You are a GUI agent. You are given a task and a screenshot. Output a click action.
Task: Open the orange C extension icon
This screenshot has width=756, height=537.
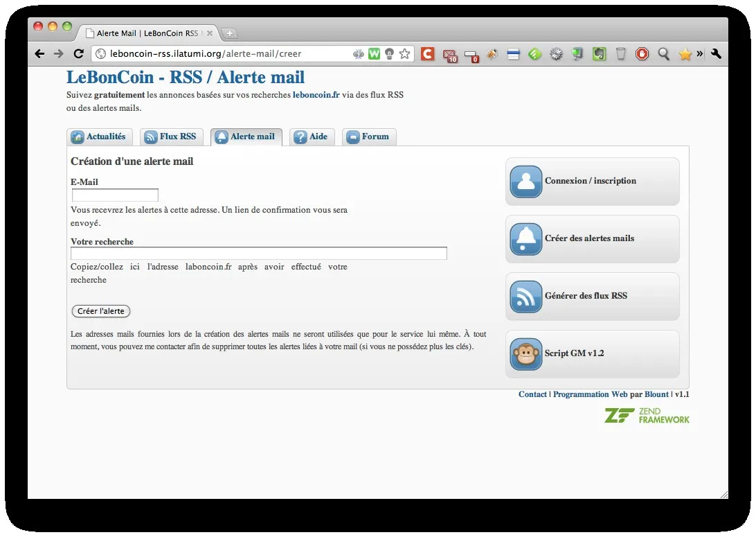coord(427,54)
